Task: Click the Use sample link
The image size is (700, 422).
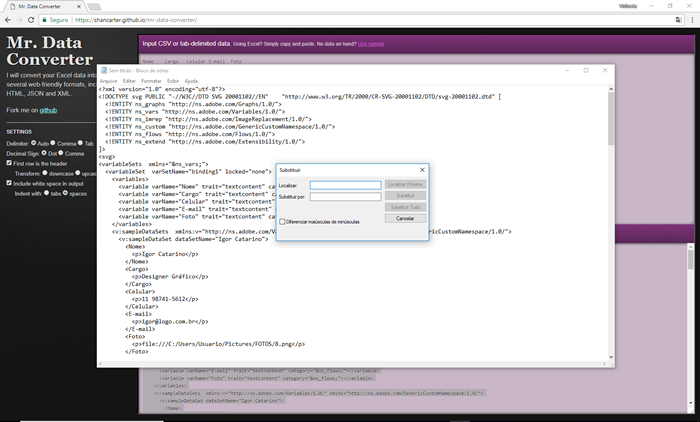Action: [x=371, y=44]
